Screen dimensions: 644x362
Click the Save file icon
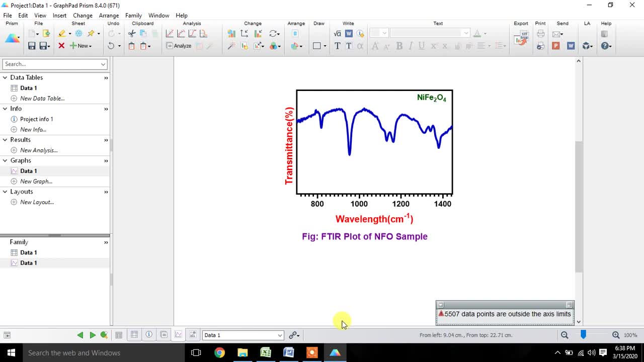(x=32, y=46)
